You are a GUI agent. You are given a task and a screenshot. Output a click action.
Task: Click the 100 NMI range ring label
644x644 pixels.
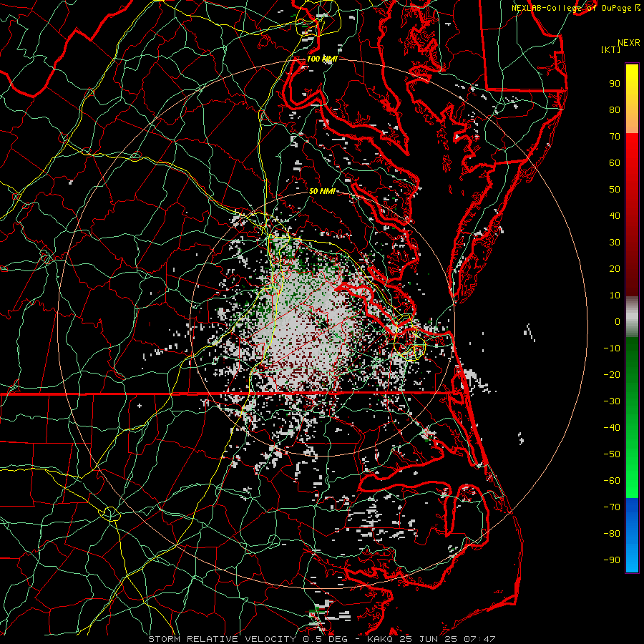click(x=322, y=59)
